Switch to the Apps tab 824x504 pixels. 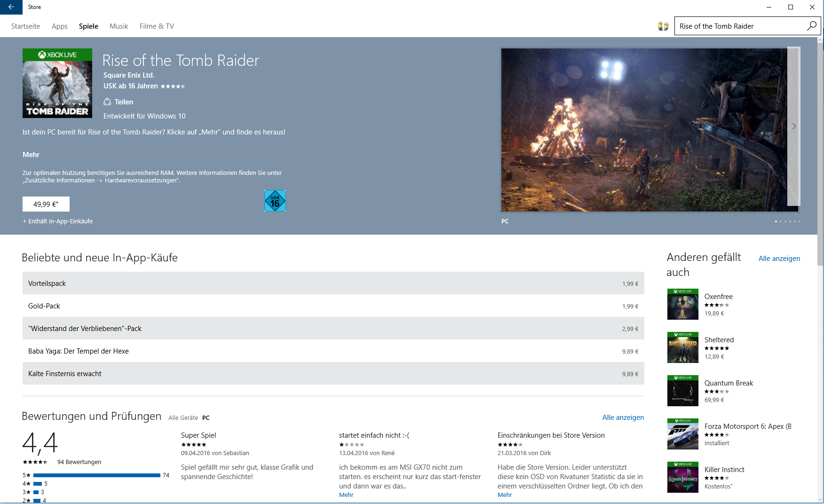(60, 26)
